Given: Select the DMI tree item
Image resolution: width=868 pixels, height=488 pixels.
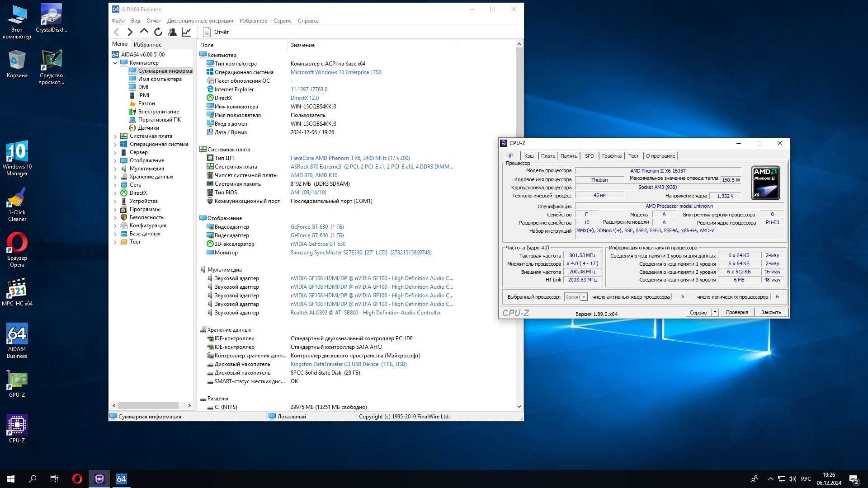Looking at the screenshot, I should coord(143,87).
